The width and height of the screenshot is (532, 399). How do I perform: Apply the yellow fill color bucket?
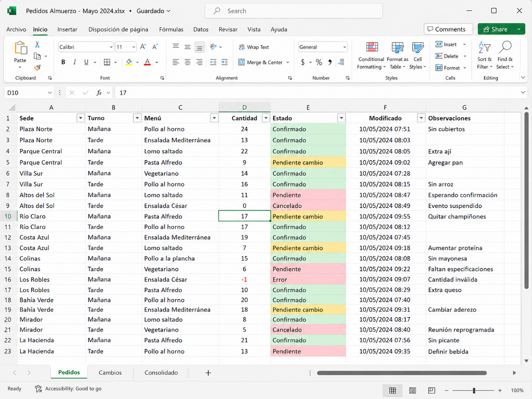tap(129, 62)
